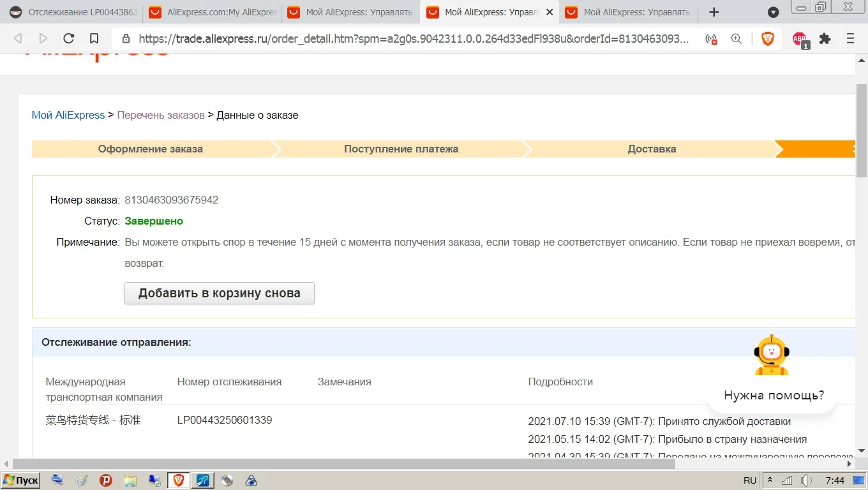This screenshot has height=490, width=868.
Task: Open the help assistant robot icon
Action: click(x=771, y=355)
